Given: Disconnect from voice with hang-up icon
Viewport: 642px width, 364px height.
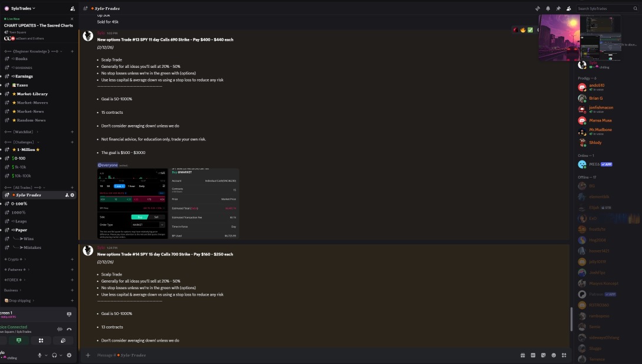Looking at the screenshot, I should click(x=69, y=329).
